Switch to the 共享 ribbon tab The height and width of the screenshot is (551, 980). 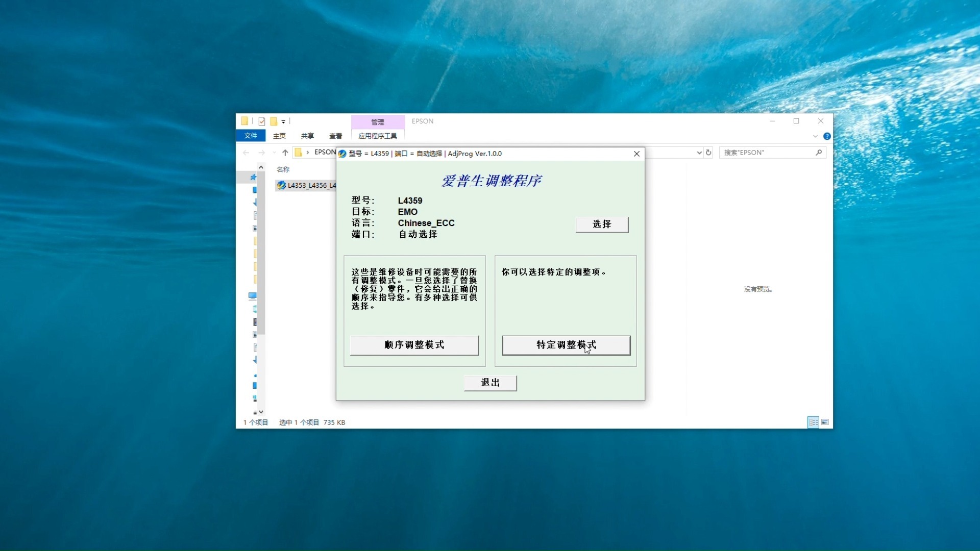(307, 136)
